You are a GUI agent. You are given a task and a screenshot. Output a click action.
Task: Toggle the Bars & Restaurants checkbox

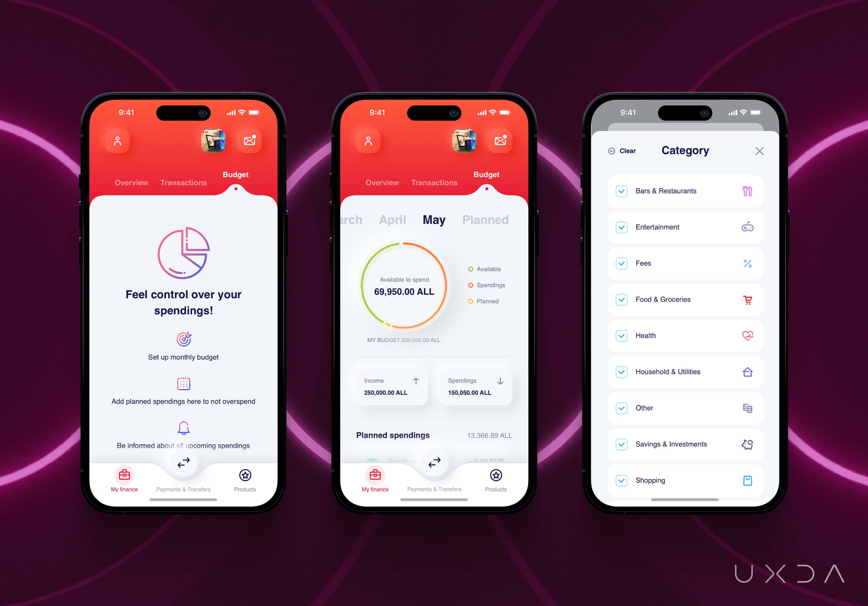tap(622, 191)
